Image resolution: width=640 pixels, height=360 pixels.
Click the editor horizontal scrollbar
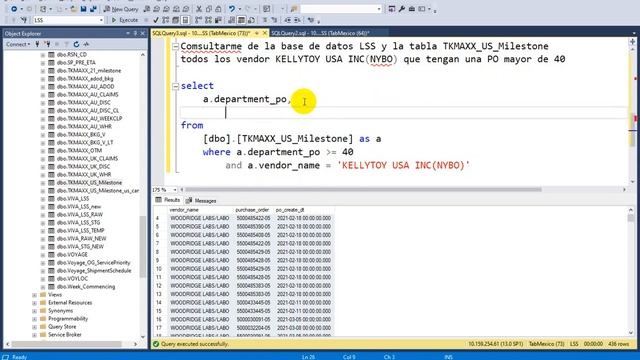point(363,189)
